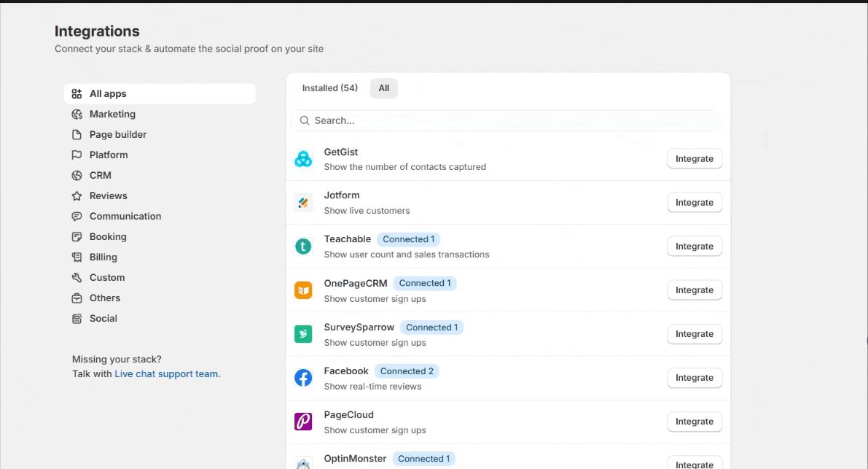The height and width of the screenshot is (469, 868).
Task: Switch to the Installed (54) tab
Action: 330,88
